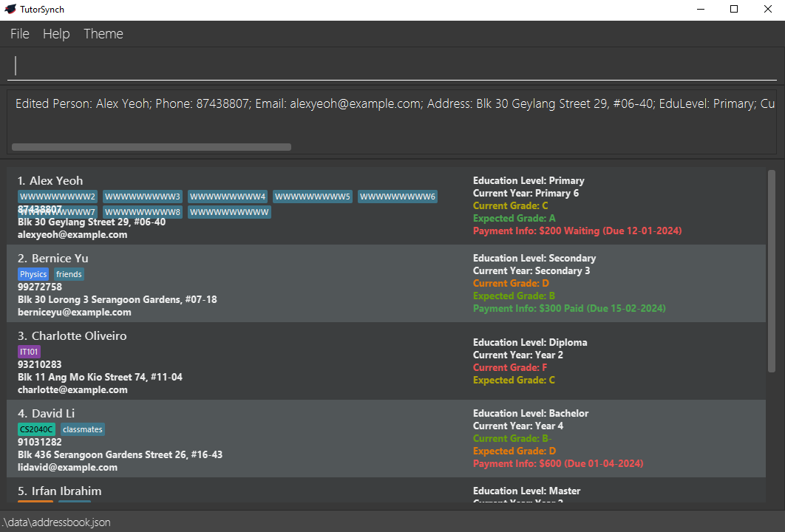
Task: Click address Blk 30 Lorong 3 Serangoon Gardens
Action: pos(117,300)
